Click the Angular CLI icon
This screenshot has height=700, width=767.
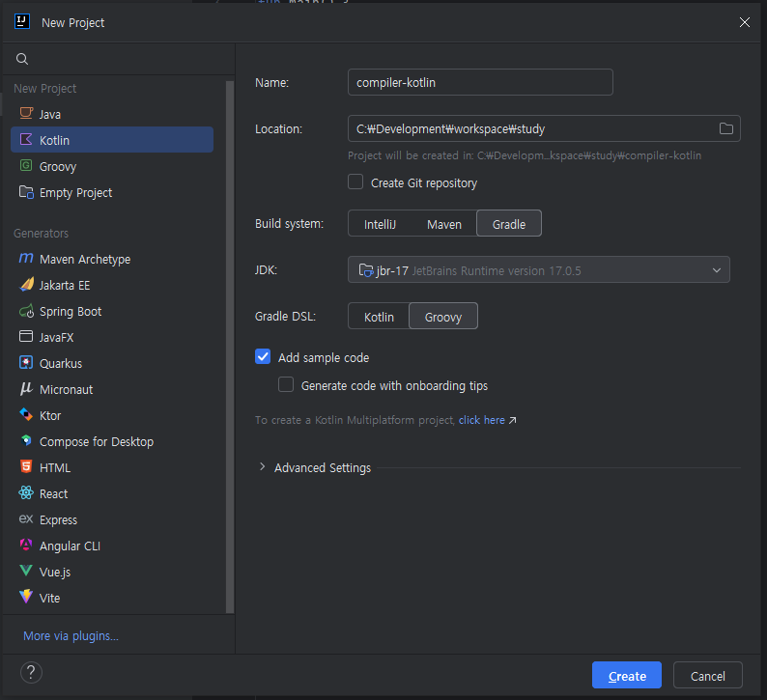pos(26,545)
